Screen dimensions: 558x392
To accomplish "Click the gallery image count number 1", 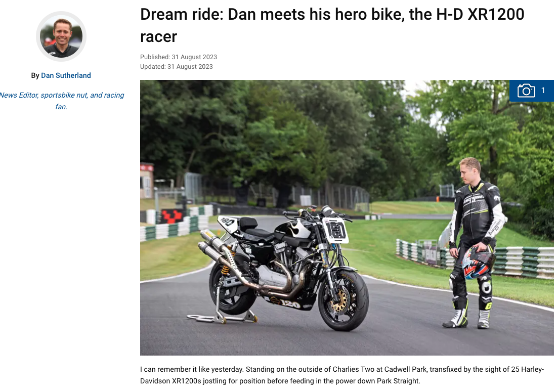I will (x=543, y=91).
